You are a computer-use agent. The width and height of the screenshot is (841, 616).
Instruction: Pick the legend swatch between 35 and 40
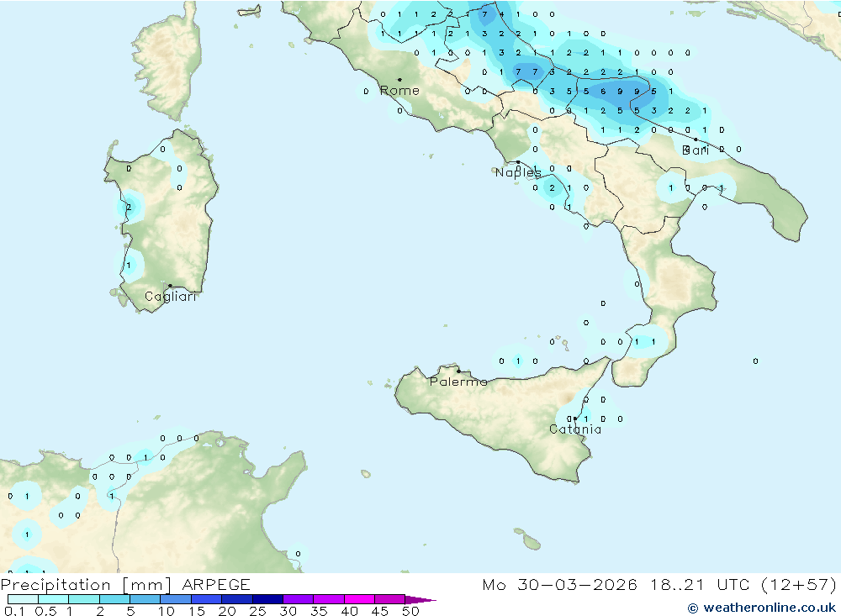(329, 599)
